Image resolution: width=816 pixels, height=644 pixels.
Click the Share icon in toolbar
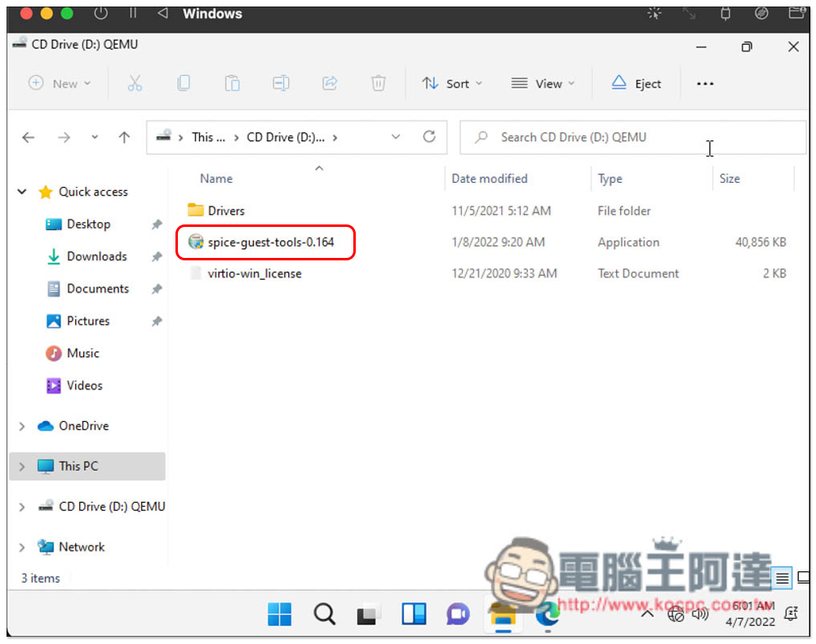pyautogui.click(x=330, y=83)
